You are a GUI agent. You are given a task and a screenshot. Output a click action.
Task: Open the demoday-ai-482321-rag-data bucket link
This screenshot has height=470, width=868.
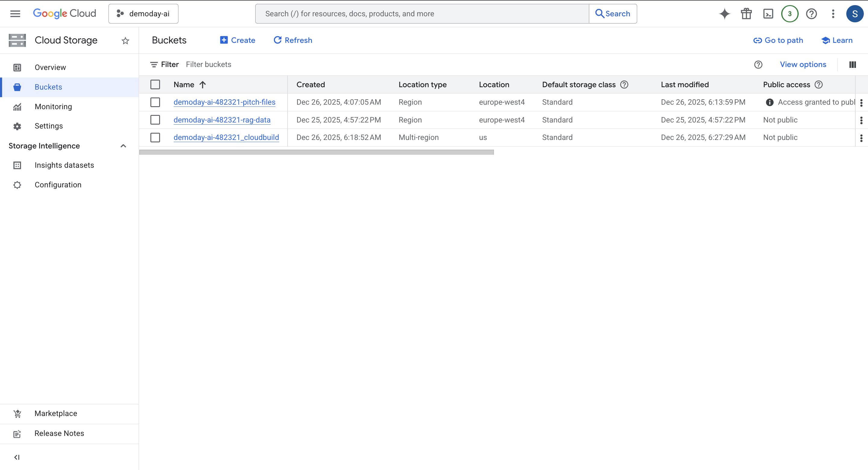click(x=222, y=120)
